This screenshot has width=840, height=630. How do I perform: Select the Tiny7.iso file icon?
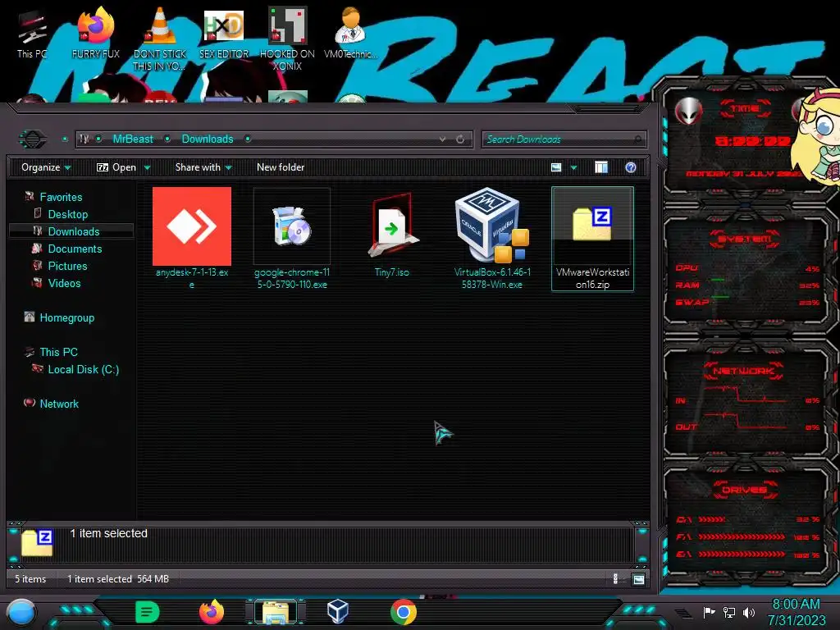[391, 226]
